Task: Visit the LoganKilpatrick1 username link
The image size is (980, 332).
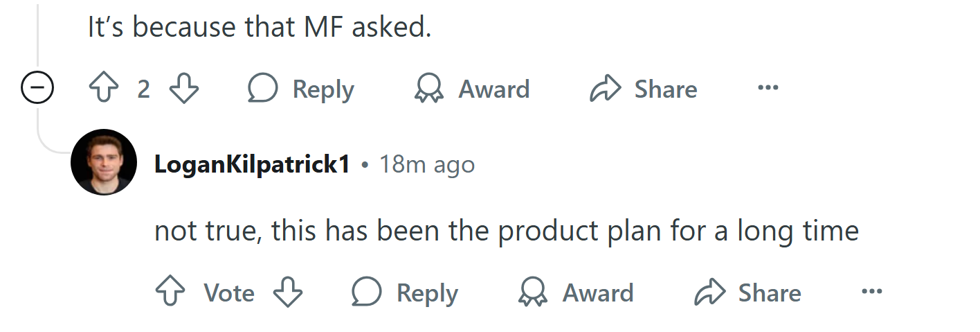Action: coord(252,164)
